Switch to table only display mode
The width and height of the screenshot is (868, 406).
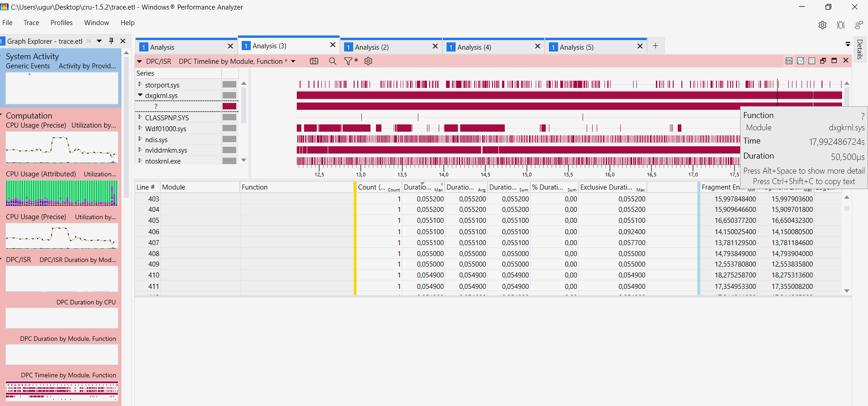coord(812,61)
